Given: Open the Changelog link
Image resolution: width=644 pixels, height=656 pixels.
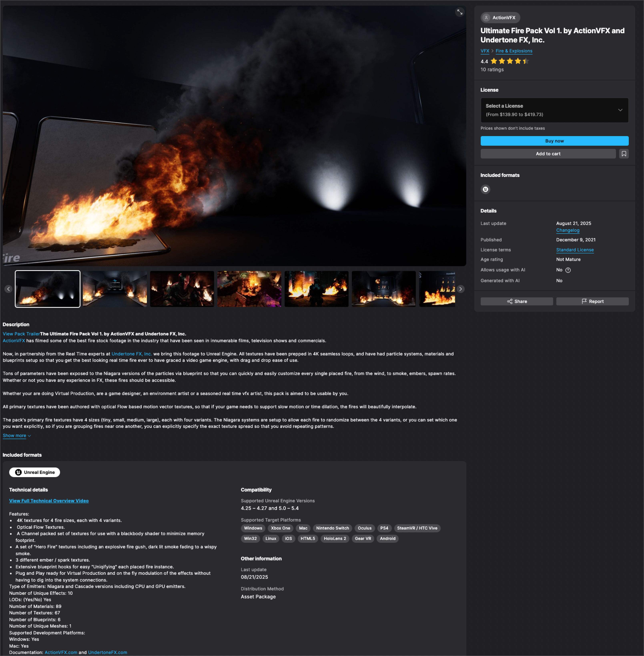Looking at the screenshot, I should (568, 230).
